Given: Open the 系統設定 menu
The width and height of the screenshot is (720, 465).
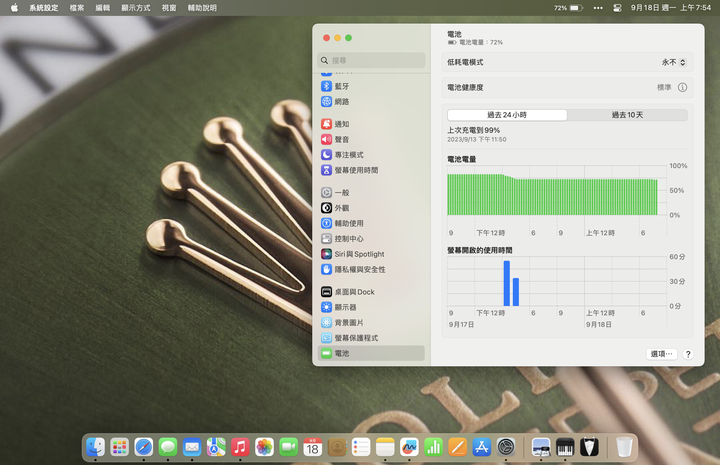Looking at the screenshot, I should (x=44, y=8).
